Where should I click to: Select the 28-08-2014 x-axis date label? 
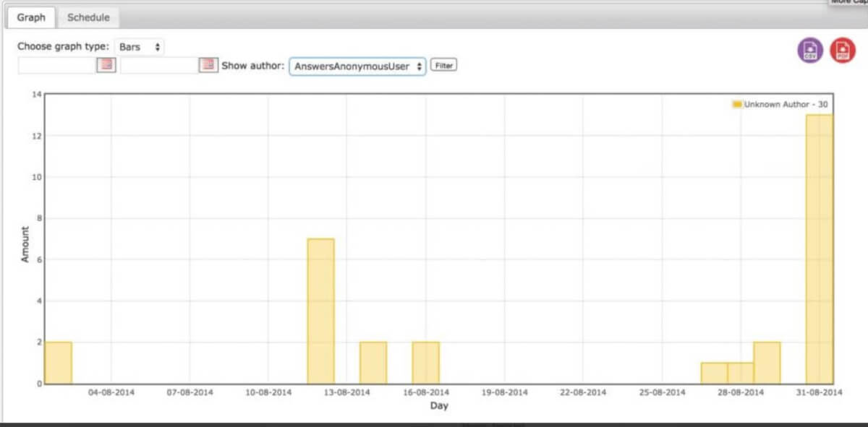coord(741,392)
